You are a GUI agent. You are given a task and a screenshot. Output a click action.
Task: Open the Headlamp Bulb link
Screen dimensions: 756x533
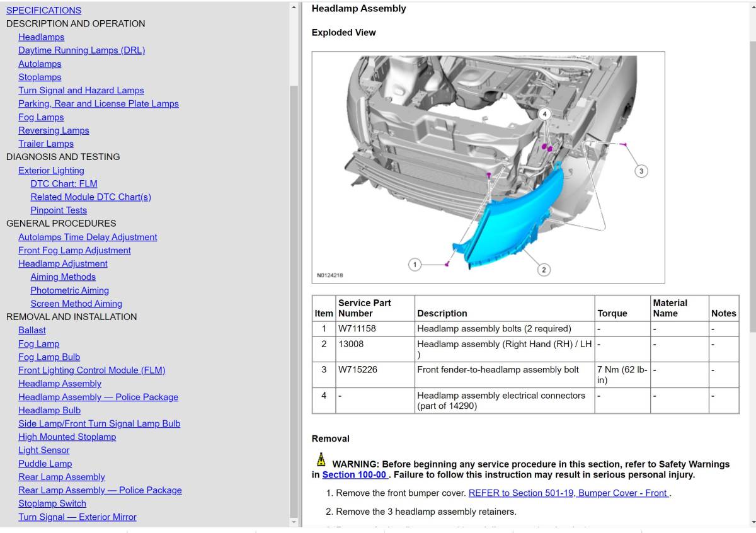[49, 410]
